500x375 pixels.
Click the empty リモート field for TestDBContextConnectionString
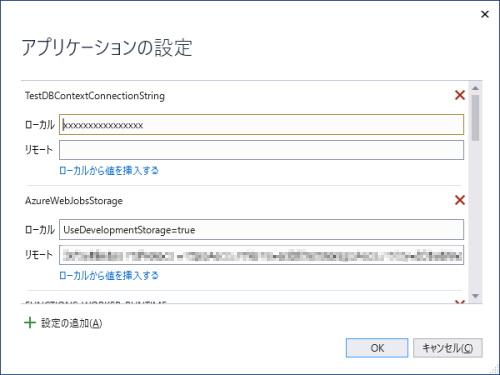(261, 150)
